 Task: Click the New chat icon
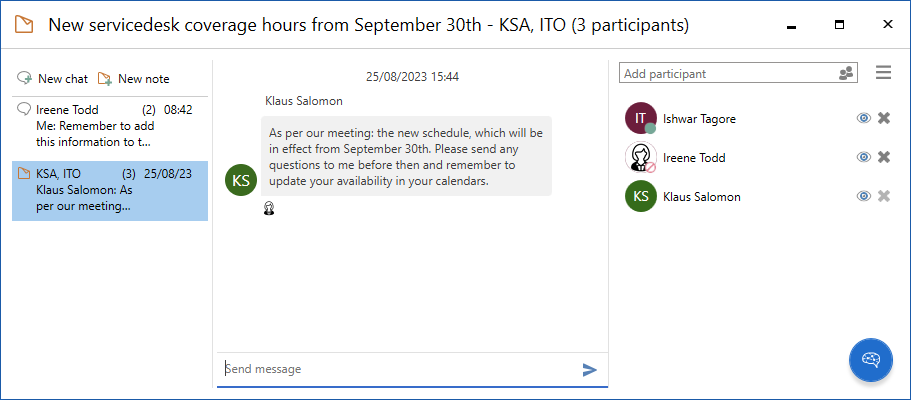[x=25, y=78]
